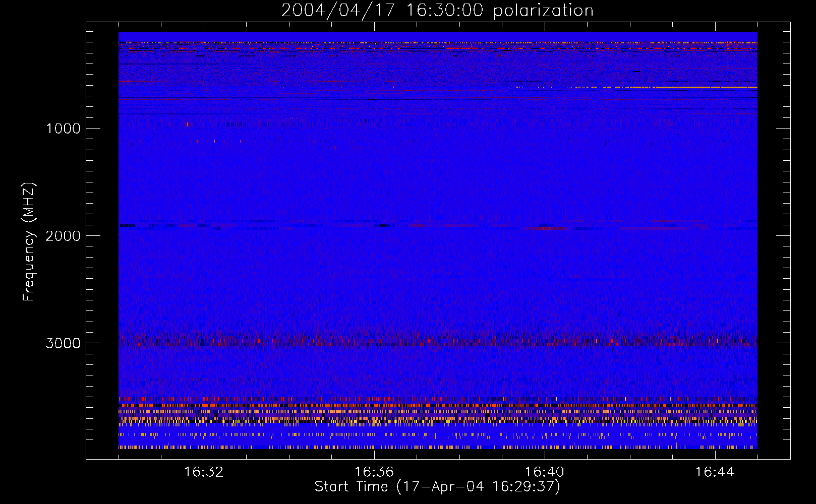Click the 2000 frequency tick label
This screenshot has width=816, height=504.
click(x=63, y=236)
